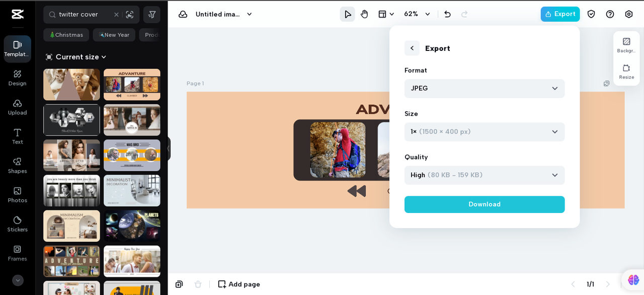Open the Quality High dropdown

pyautogui.click(x=485, y=175)
